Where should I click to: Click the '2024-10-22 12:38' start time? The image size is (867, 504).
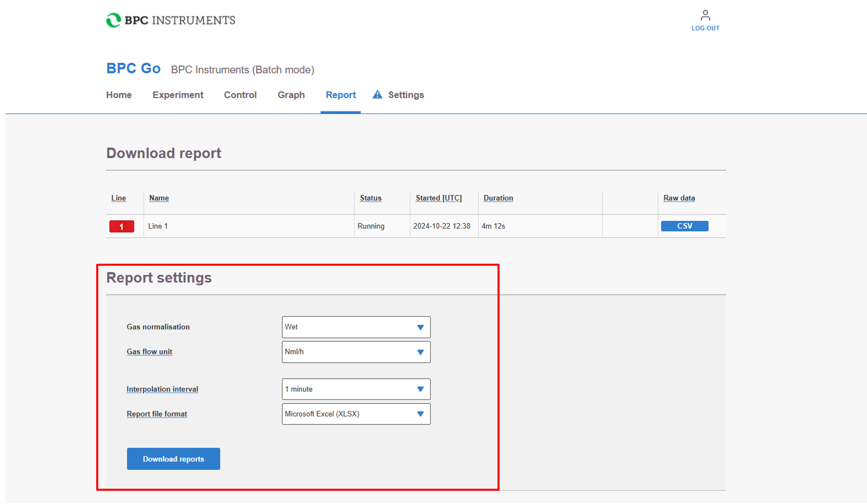[x=442, y=226]
